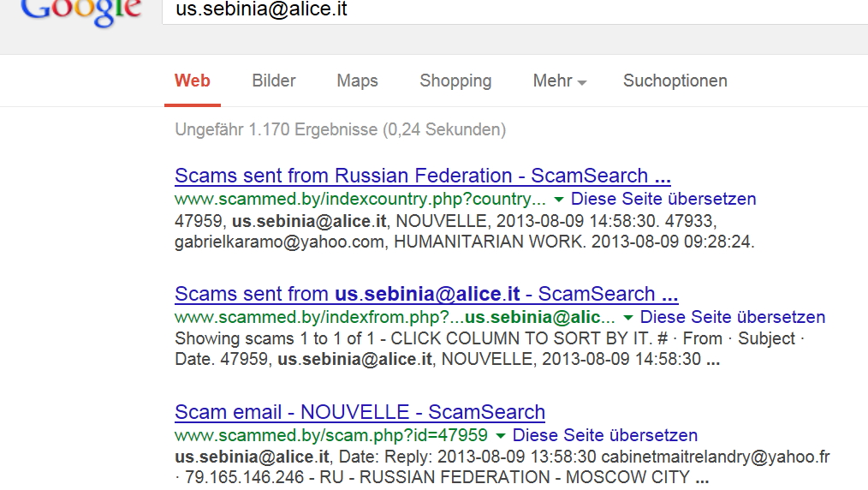Click 'Diese Seite übersetzen' for third result
868x490 pixels.
(605, 435)
